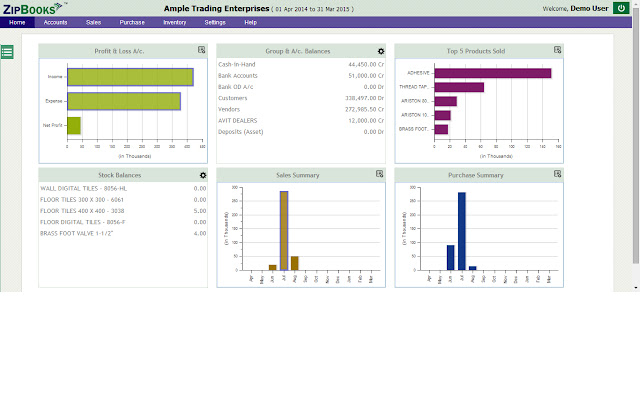Open Stock Balances settings gear

(x=202, y=175)
